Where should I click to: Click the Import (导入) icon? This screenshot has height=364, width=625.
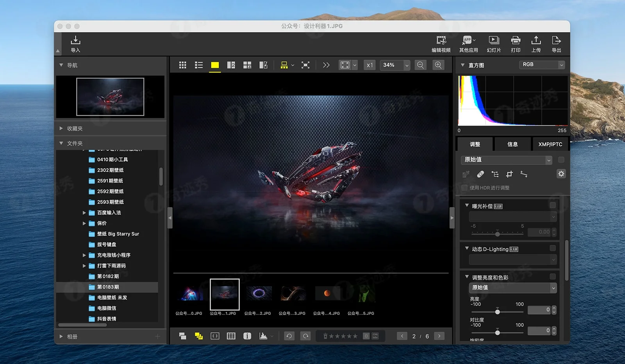pyautogui.click(x=75, y=41)
